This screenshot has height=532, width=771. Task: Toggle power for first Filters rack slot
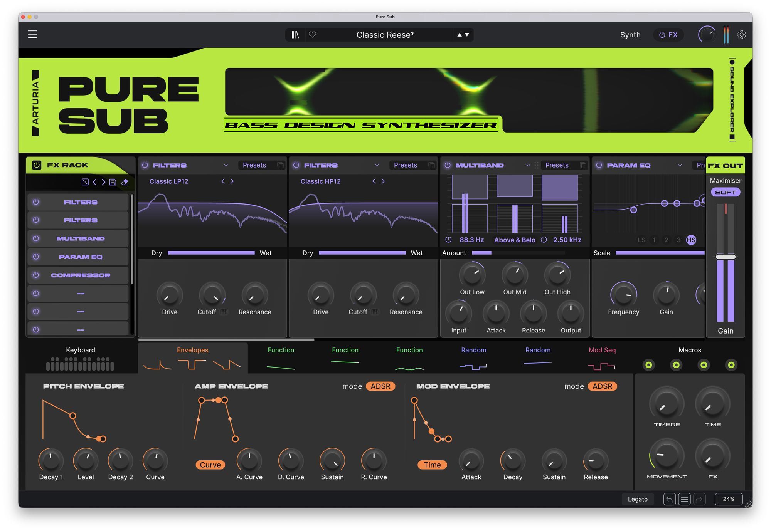coord(36,202)
